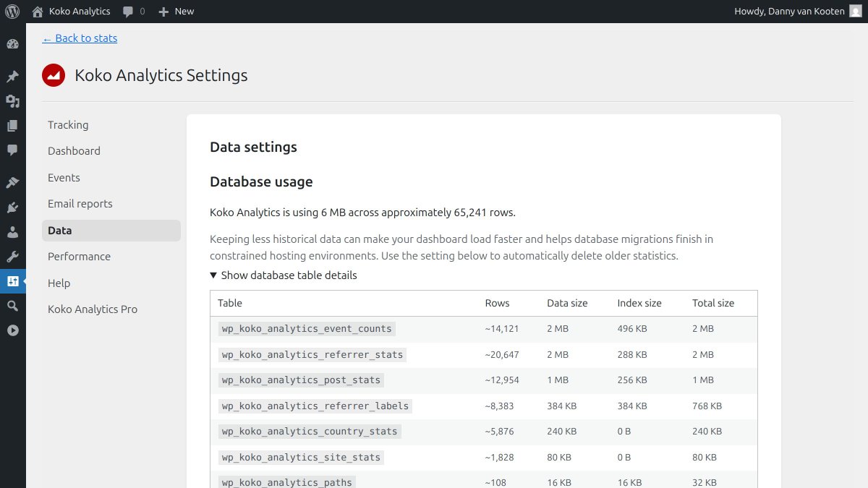Open the Tools wrench icon
Viewport: 868px width, 488px height.
[12, 257]
